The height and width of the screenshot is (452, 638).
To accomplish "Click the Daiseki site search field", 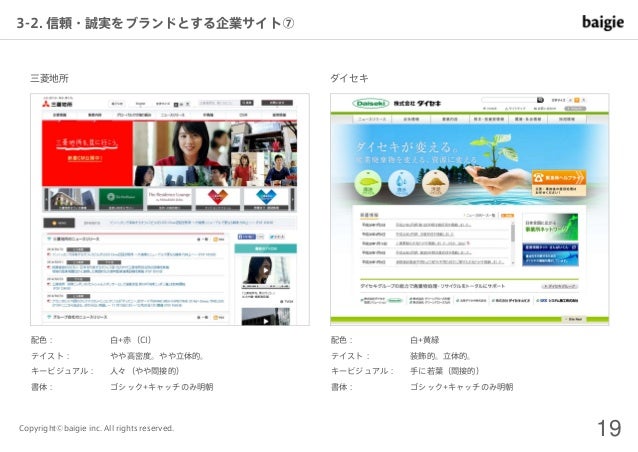I will [509, 100].
